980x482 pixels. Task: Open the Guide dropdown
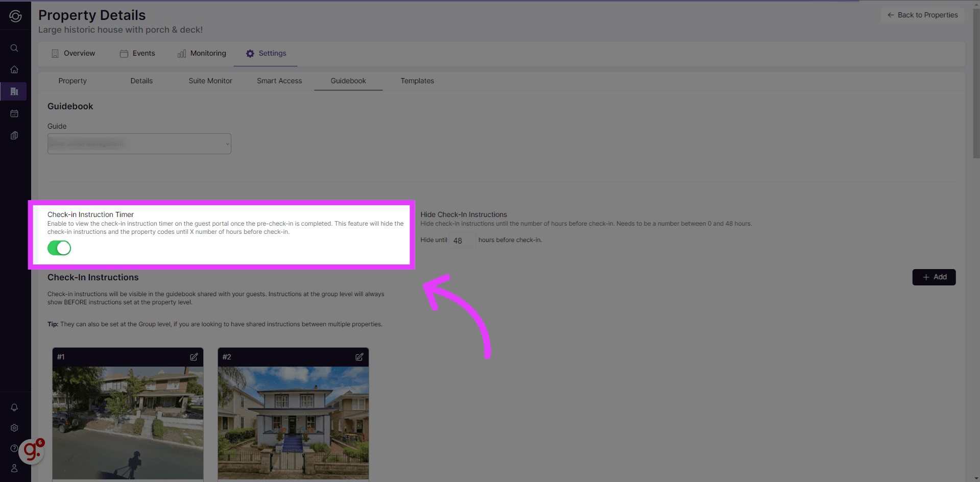coord(138,143)
